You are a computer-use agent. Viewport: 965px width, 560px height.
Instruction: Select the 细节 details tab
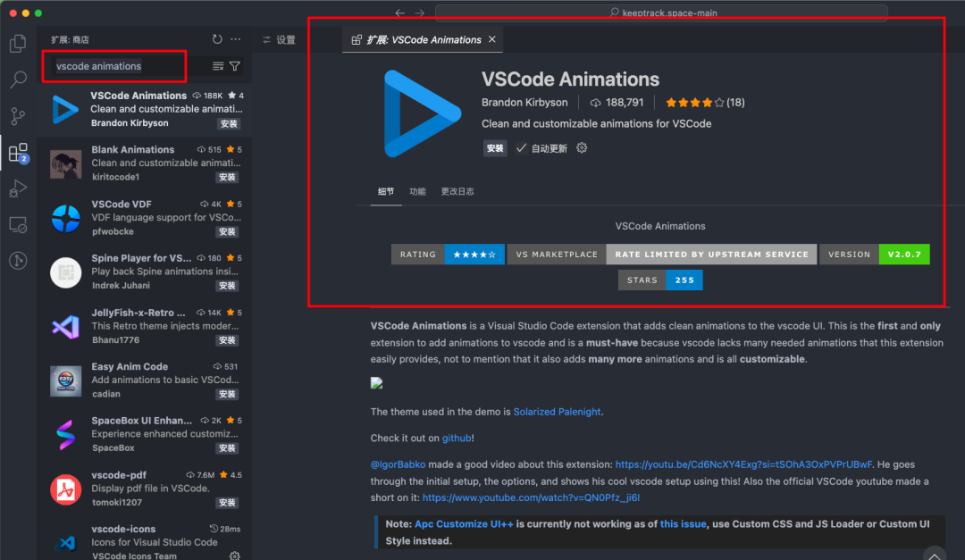(x=386, y=191)
